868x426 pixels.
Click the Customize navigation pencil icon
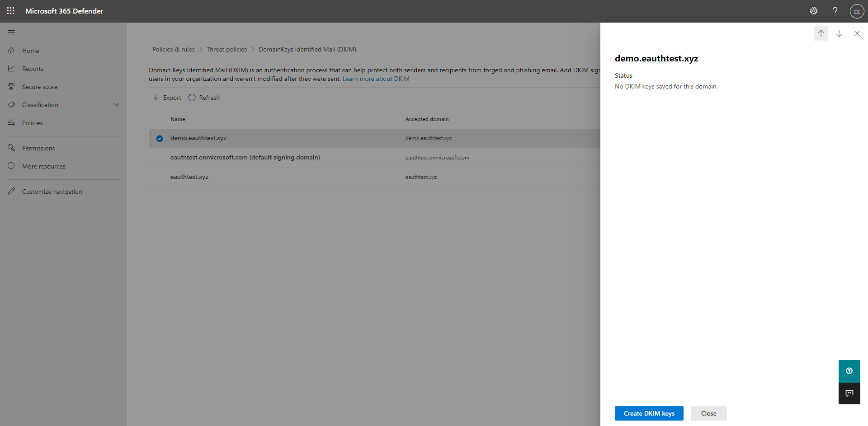click(11, 192)
